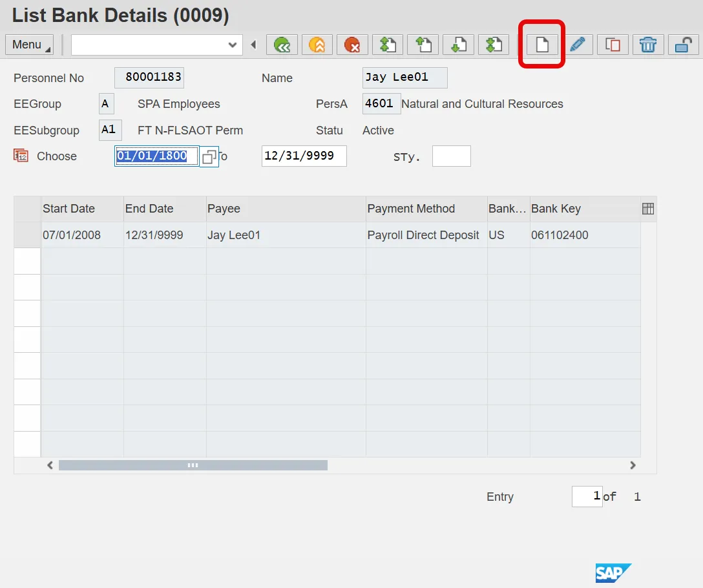Image resolution: width=703 pixels, height=588 pixels.
Task: Open the command field dropdown
Action: click(x=233, y=45)
